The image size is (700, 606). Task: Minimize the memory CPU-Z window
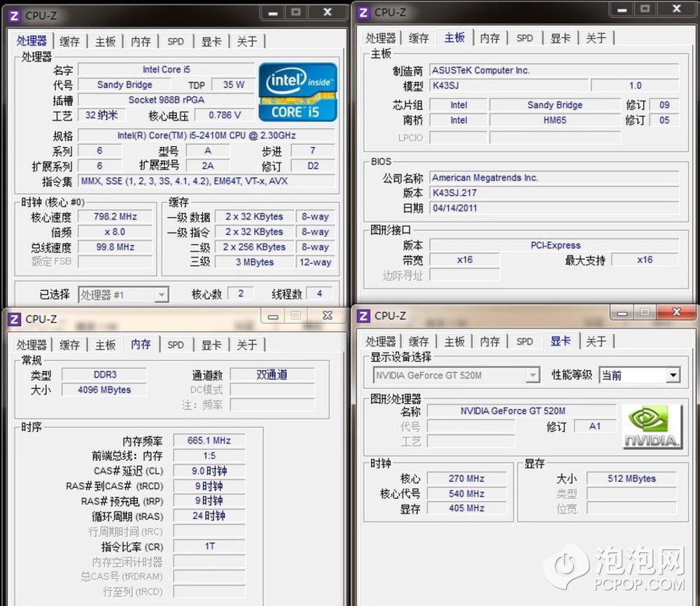[273, 316]
